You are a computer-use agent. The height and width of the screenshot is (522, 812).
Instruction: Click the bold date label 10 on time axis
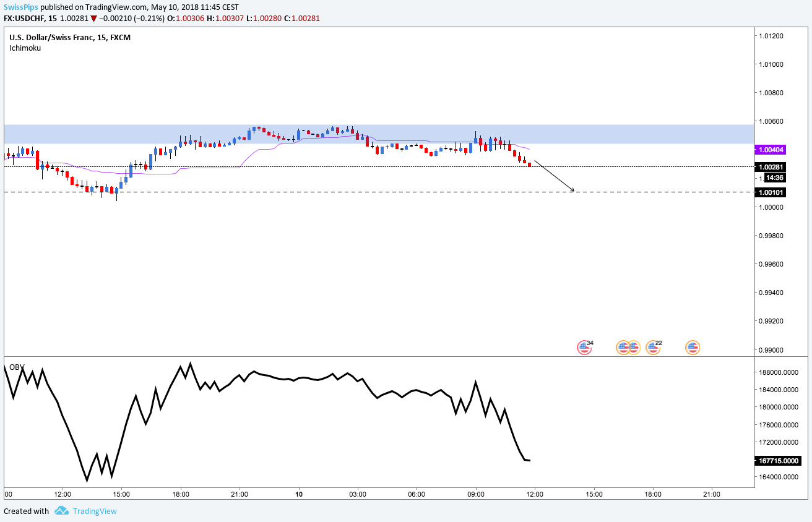point(299,494)
